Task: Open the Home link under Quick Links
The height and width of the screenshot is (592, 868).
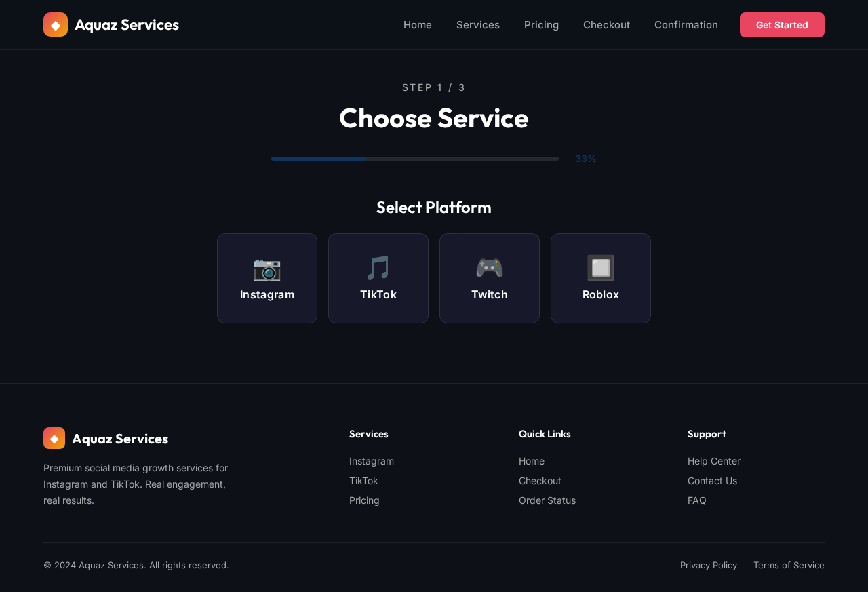Action: tap(532, 461)
